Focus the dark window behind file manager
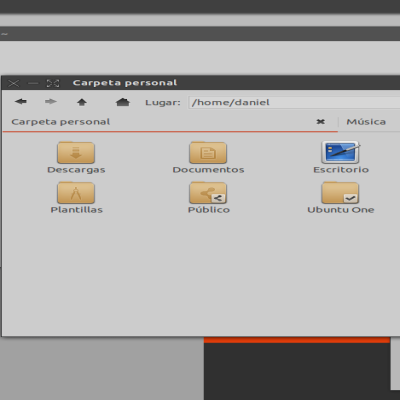 297,370
